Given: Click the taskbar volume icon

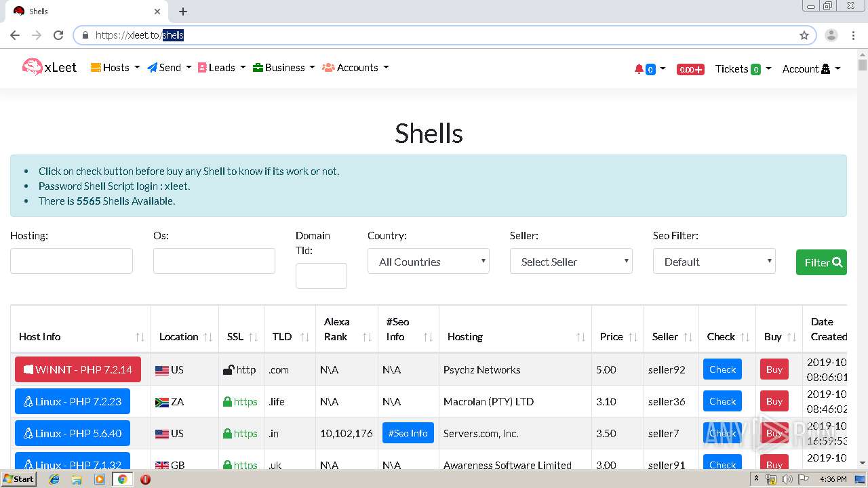Looking at the screenshot, I should click(x=787, y=479).
